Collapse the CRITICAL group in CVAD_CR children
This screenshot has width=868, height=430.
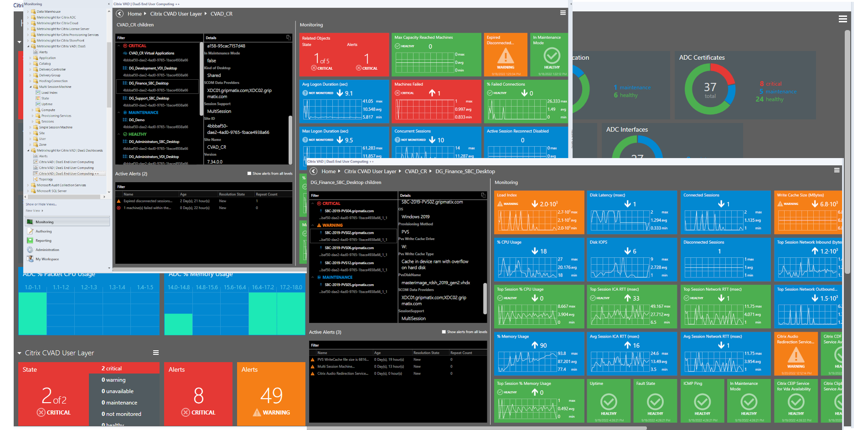(119, 46)
